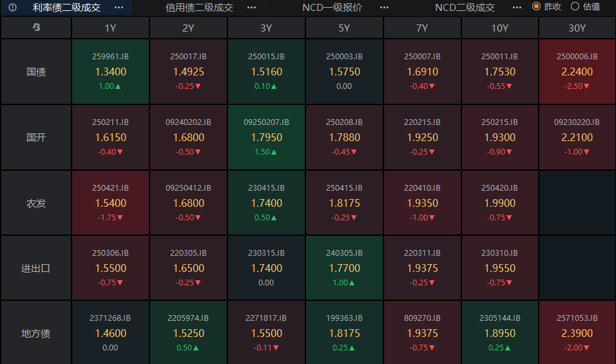
Task: Click the 10Y column header
Action: coord(499,28)
